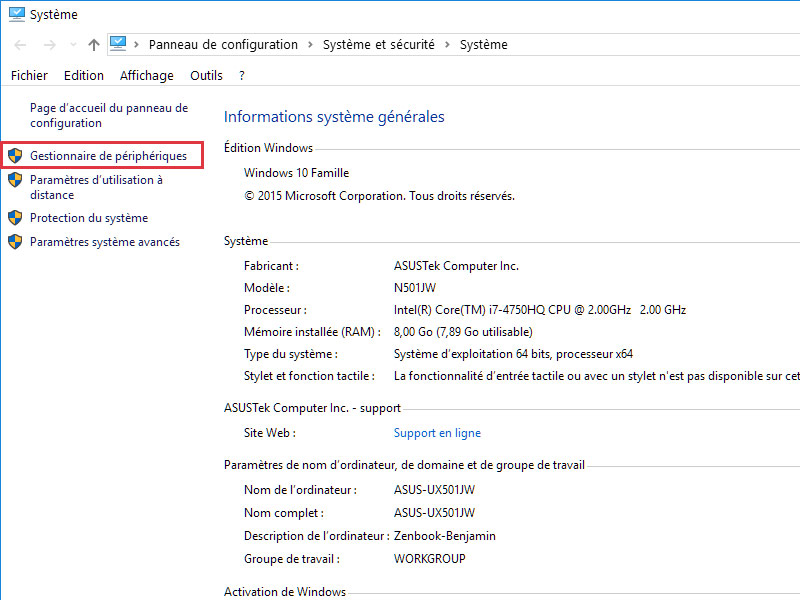Open Support en ligne website link
Viewport: 800px width, 600px height.
coord(437,433)
